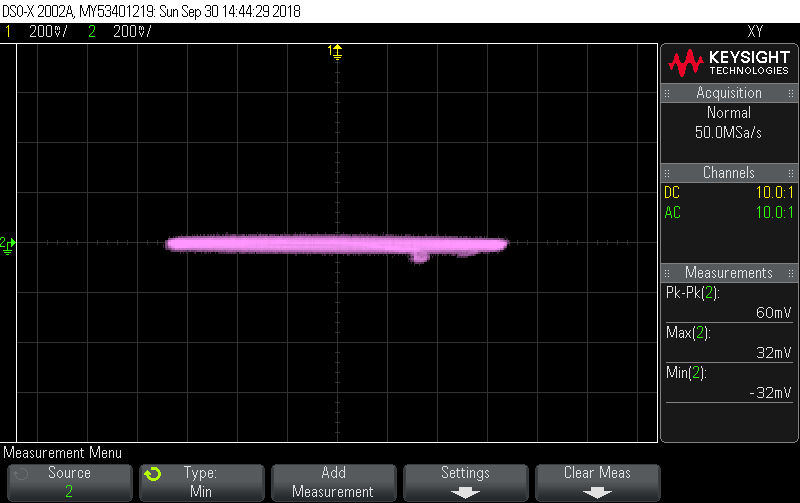Click the channel 2 ground marker on left
The image size is (800, 503).
[x=8, y=245]
